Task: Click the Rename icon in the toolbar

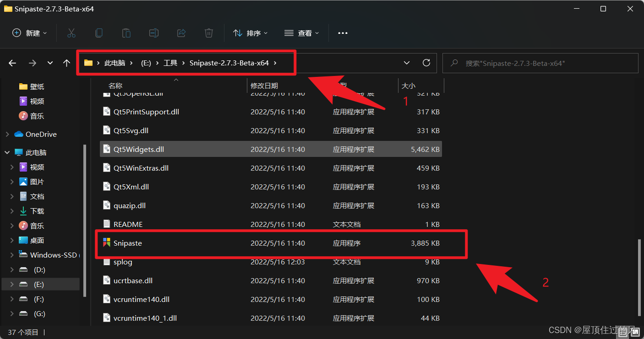Action: [x=154, y=32]
